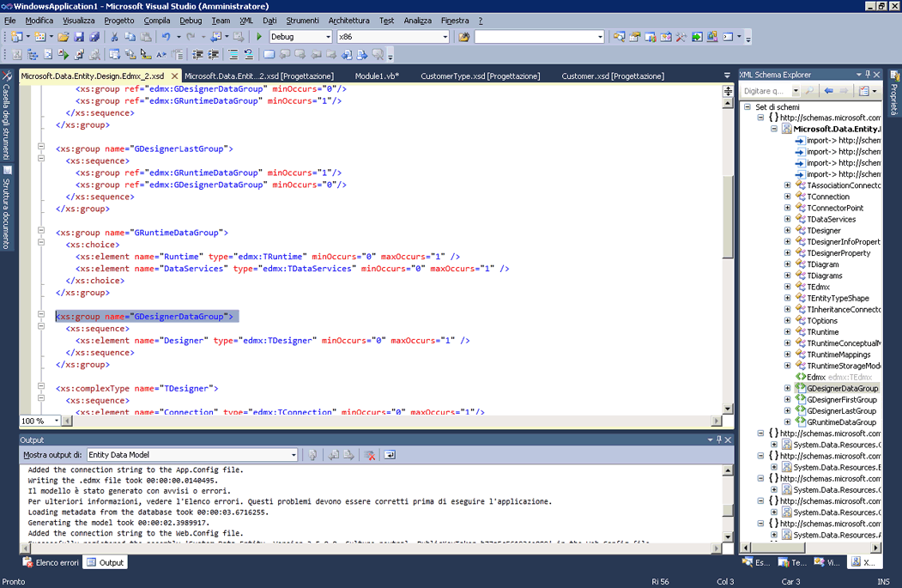Click the empty find combo box in toolbar

pyautogui.click(x=539, y=37)
